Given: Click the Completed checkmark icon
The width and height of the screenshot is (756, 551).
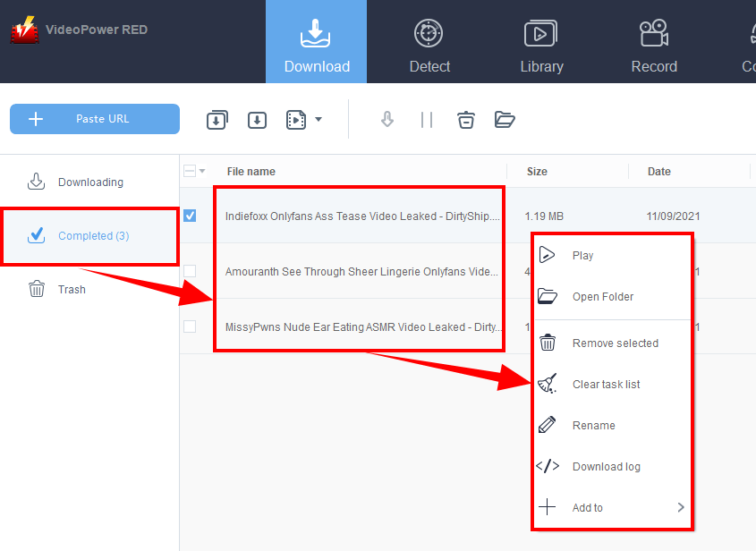Looking at the screenshot, I should [36, 234].
